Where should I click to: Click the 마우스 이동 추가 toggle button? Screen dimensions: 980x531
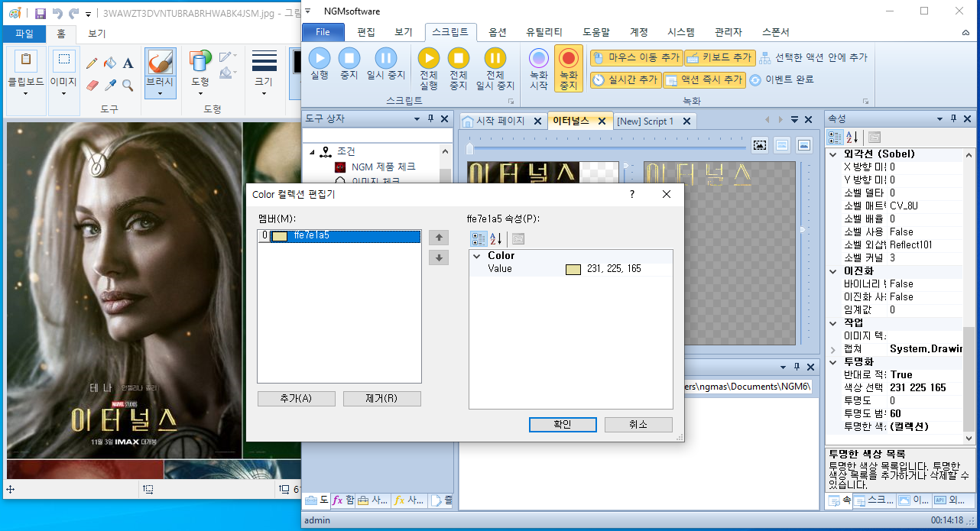tap(635, 57)
